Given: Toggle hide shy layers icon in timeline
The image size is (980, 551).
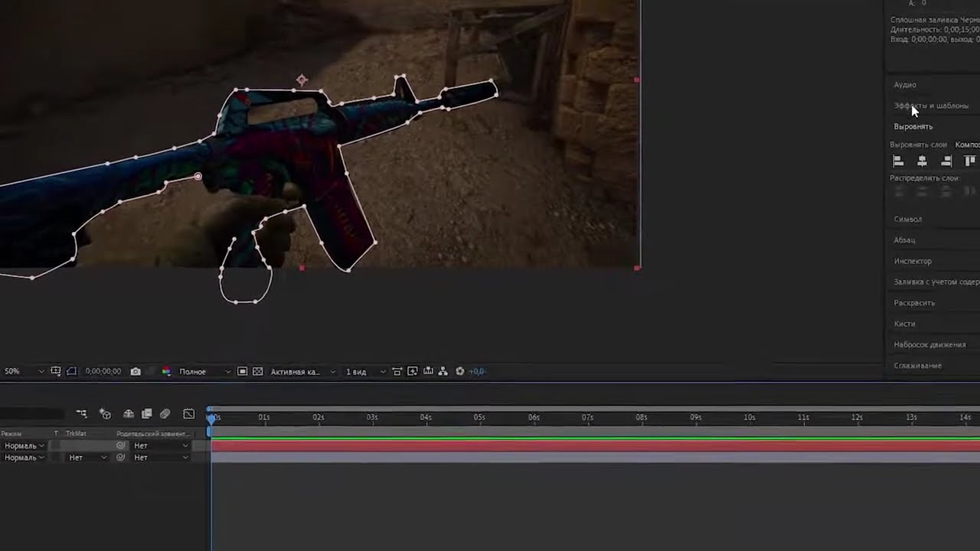Looking at the screenshot, I should pyautogui.click(x=129, y=414).
